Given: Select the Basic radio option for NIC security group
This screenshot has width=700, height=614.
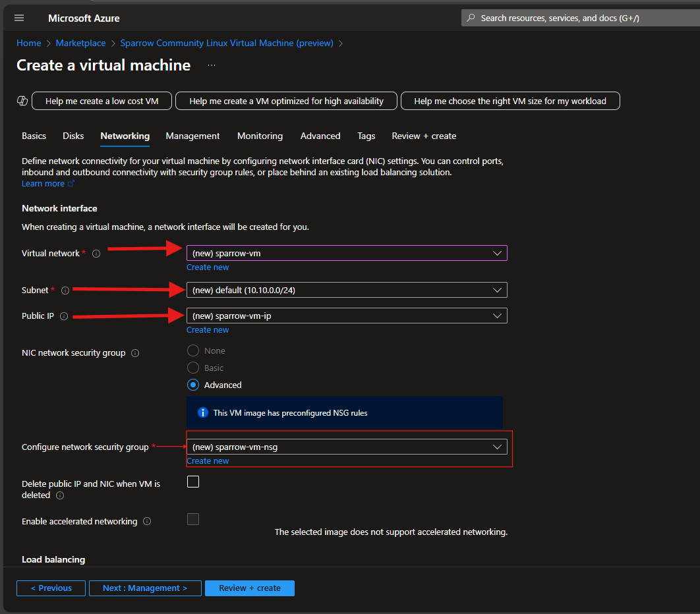Looking at the screenshot, I should point(193,368).
